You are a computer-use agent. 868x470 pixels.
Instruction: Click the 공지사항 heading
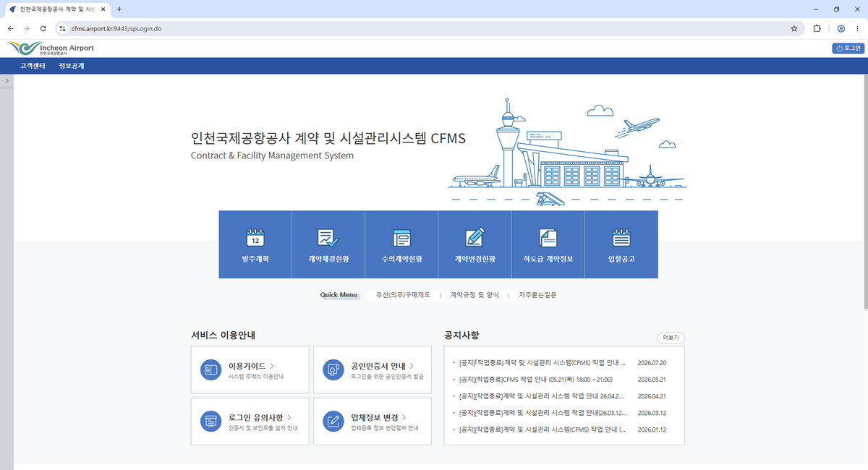click(x=461, y=335)
